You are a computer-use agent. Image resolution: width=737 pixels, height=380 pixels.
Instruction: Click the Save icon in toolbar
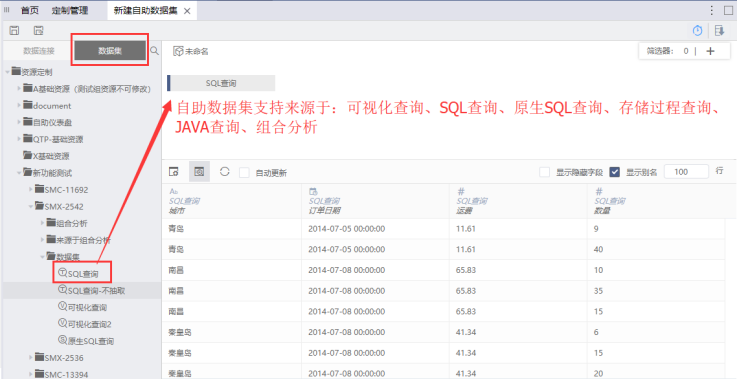tap(15, 31)
